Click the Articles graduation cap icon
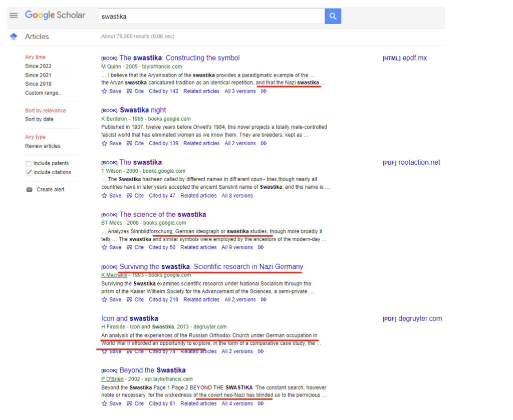 (x=14, y=37)
